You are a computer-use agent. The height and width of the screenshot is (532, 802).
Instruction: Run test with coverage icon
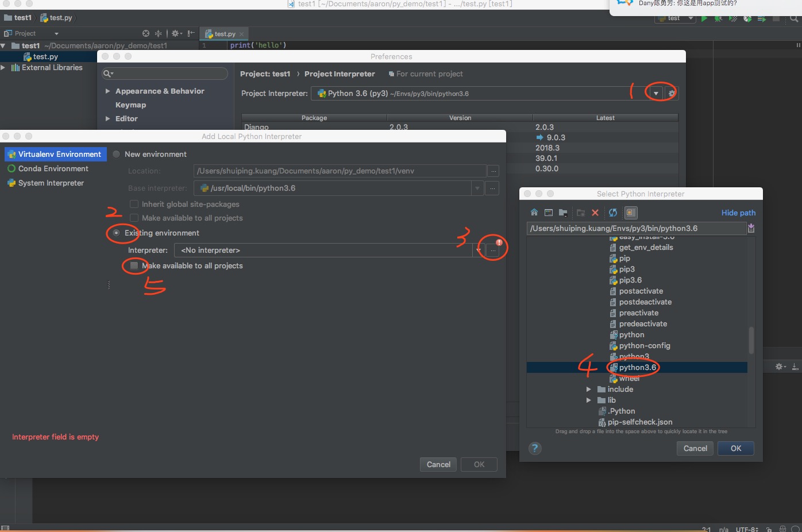[x=732, y=18]
